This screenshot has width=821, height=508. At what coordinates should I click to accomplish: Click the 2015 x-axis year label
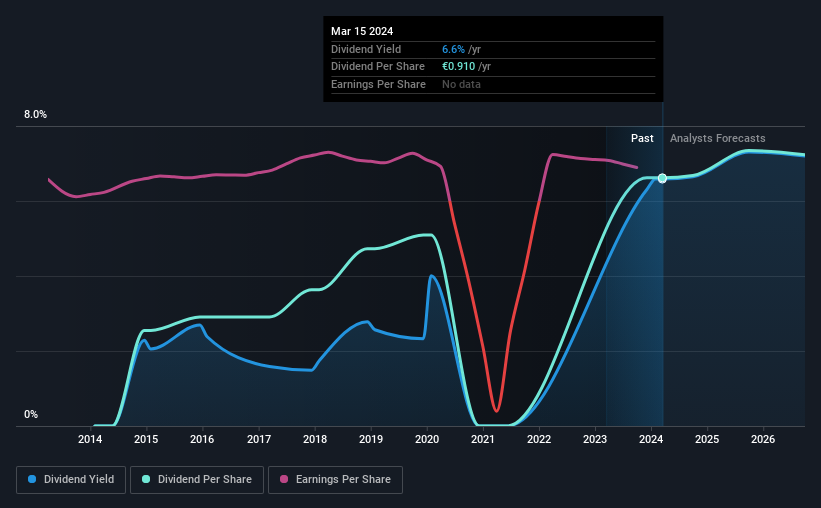146,439
